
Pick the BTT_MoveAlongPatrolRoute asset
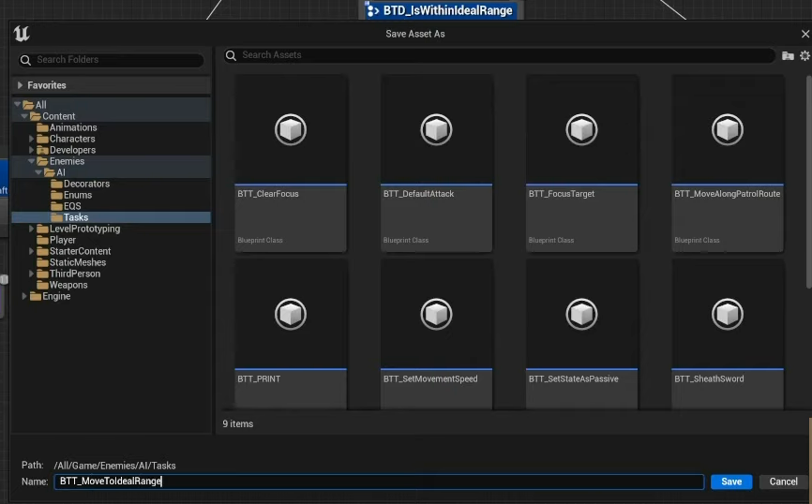728,129
